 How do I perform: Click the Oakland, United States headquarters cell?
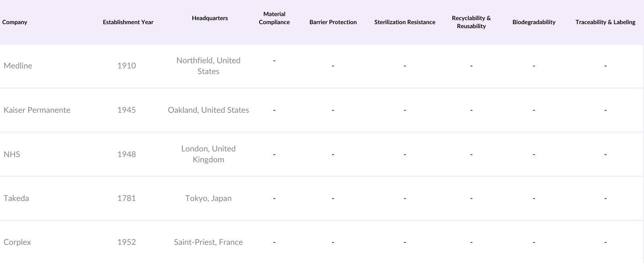[208, 110]
